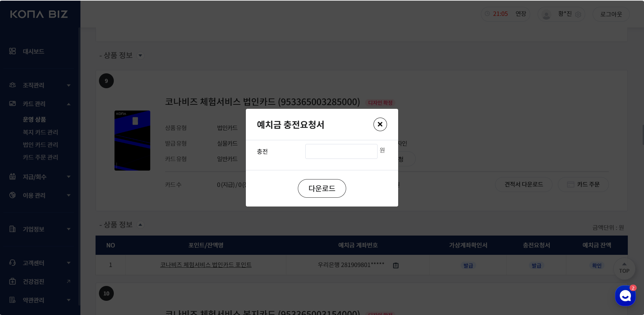Screen dimensions: 644x315
Task: Copy the 우리은행 account number
Action: 396,265
